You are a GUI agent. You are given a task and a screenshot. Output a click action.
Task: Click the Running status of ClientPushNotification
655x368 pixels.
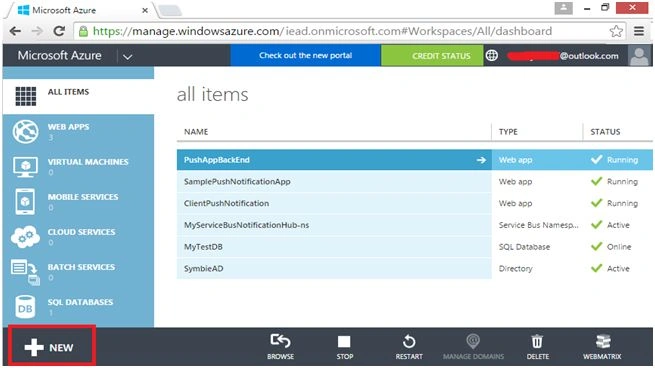tap(622, 203)
